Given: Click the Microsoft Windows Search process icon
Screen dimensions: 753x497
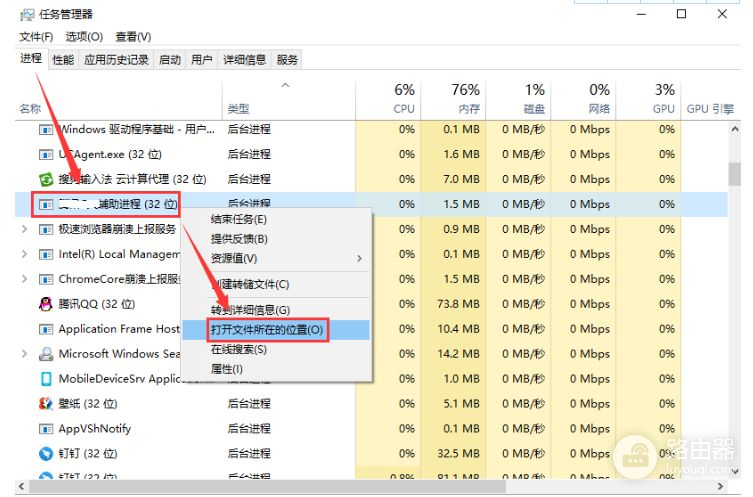Looking at the screenshot, I should pos(45,354).
